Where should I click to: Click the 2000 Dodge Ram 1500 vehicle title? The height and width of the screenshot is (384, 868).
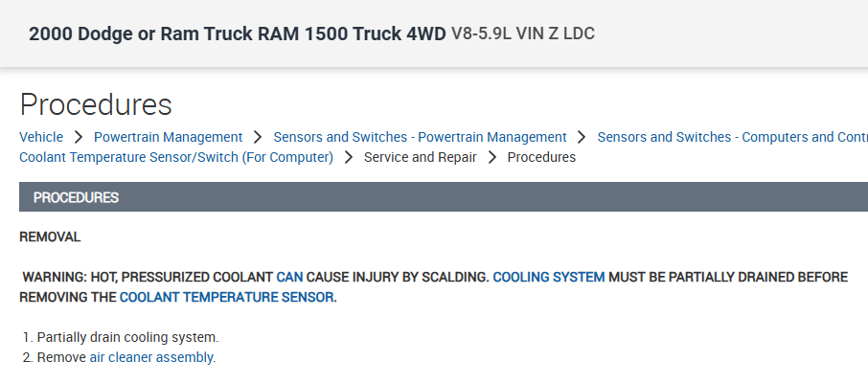tap(237, 34)
